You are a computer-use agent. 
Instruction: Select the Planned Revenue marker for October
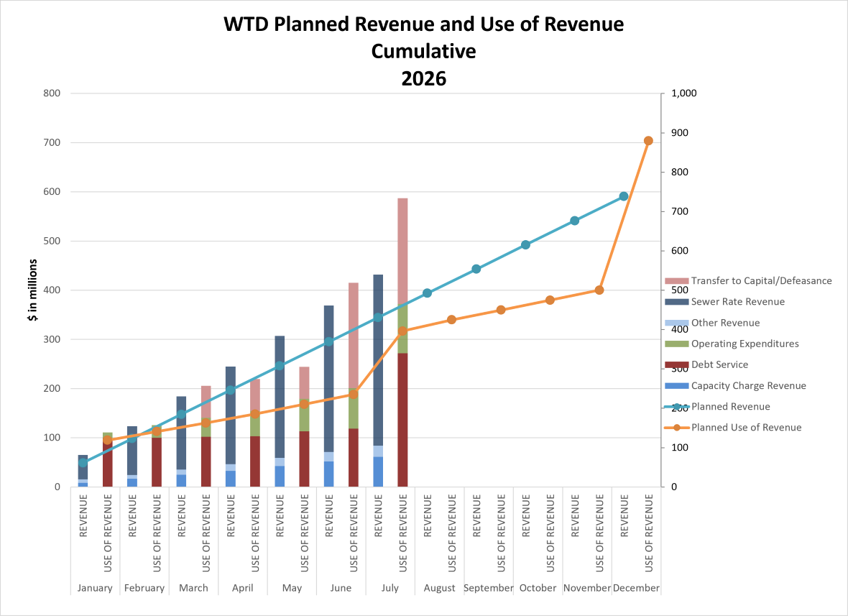pos(525,245)
